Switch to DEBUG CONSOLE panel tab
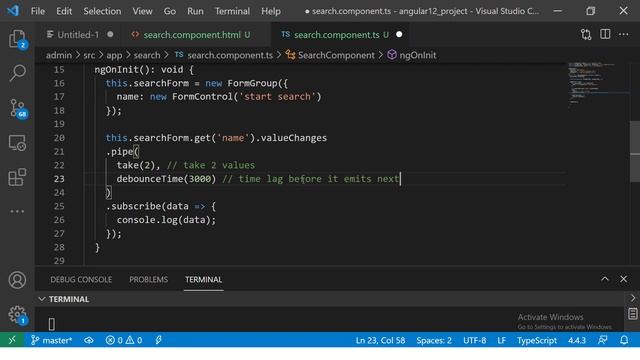Viewport: 640px width, 360px height. coord(81,280)
